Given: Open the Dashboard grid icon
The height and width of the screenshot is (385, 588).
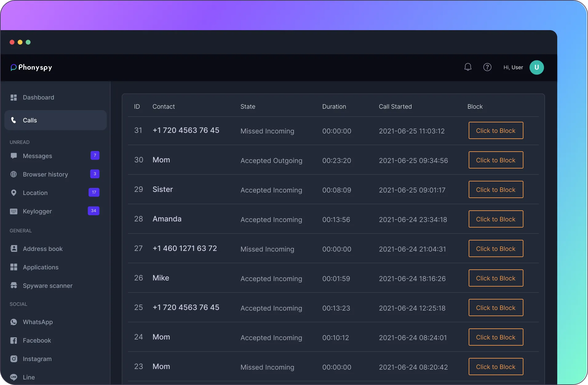Looking at the screenshot, I should point(14,97).
